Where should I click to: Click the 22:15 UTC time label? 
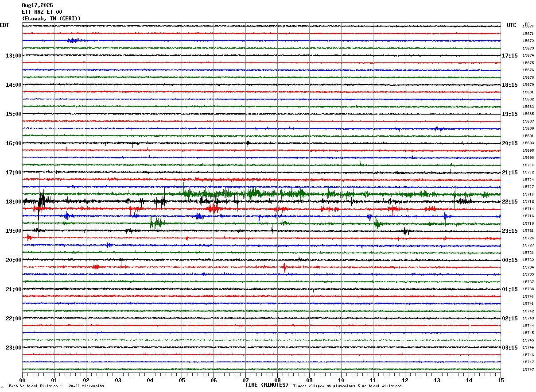[x=509, y=202]
